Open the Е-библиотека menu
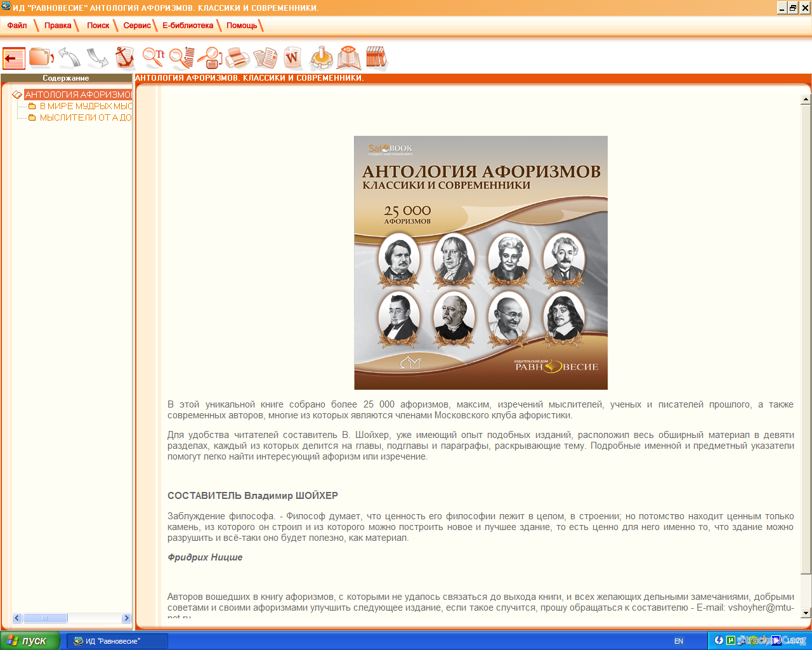 [x=188, y=25]
